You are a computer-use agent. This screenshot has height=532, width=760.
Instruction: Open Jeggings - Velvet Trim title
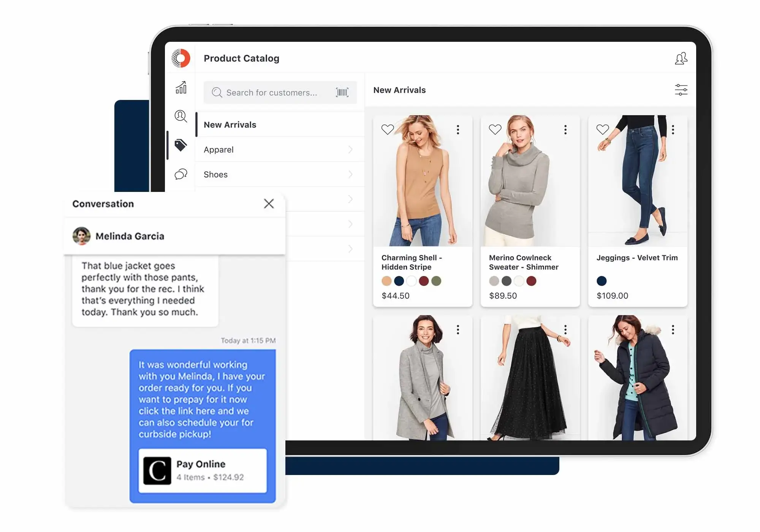[637, 258]
